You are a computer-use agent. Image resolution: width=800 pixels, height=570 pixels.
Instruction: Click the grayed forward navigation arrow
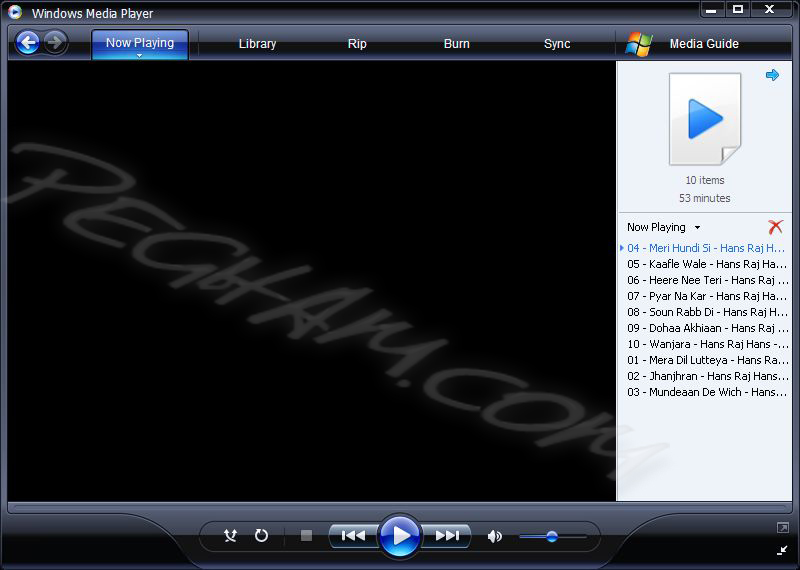(x=55, y=42)
